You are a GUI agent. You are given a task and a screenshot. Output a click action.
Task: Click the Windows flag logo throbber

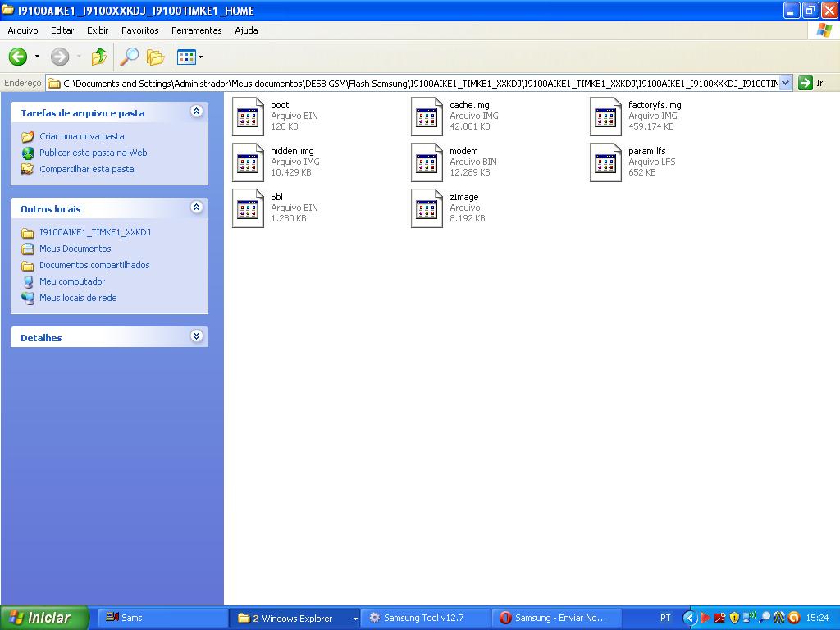click(824, 30)
